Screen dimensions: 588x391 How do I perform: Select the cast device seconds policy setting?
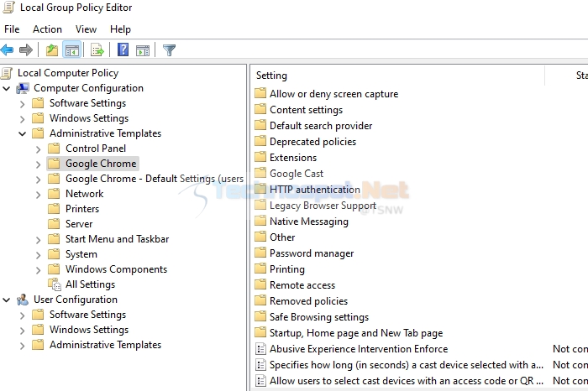click(x=406, y=365)
